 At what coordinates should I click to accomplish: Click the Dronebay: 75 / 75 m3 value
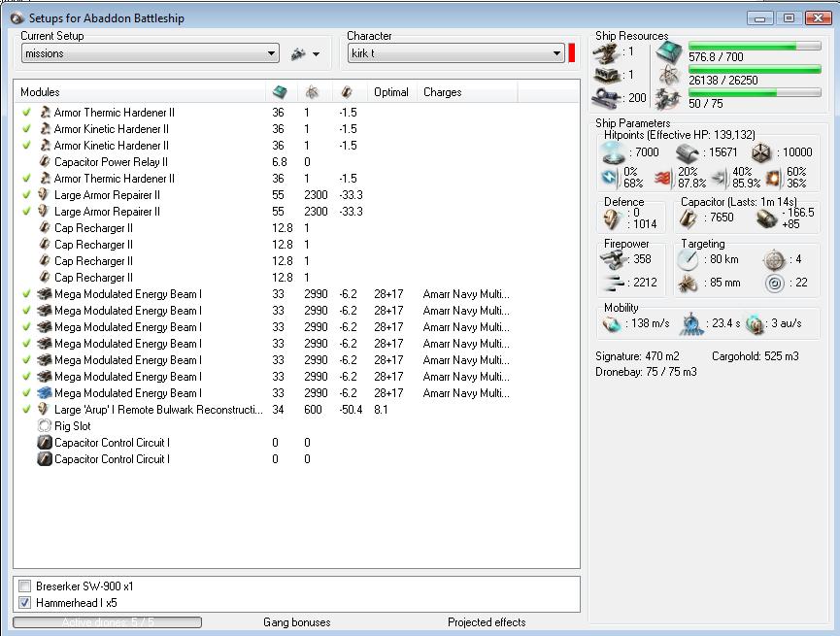click(646, 372)
